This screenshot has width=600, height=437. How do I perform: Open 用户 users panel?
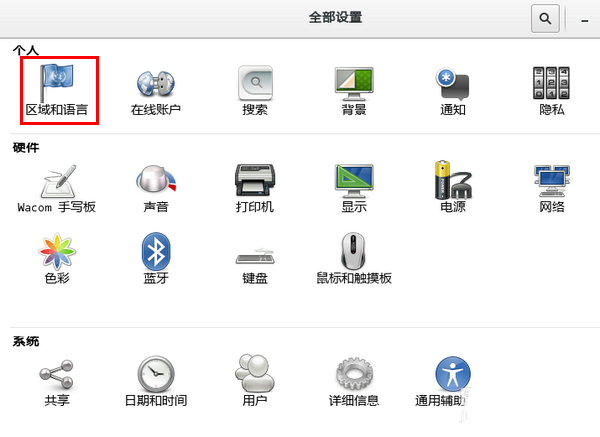pyautogui.click(x=255, y=380)
